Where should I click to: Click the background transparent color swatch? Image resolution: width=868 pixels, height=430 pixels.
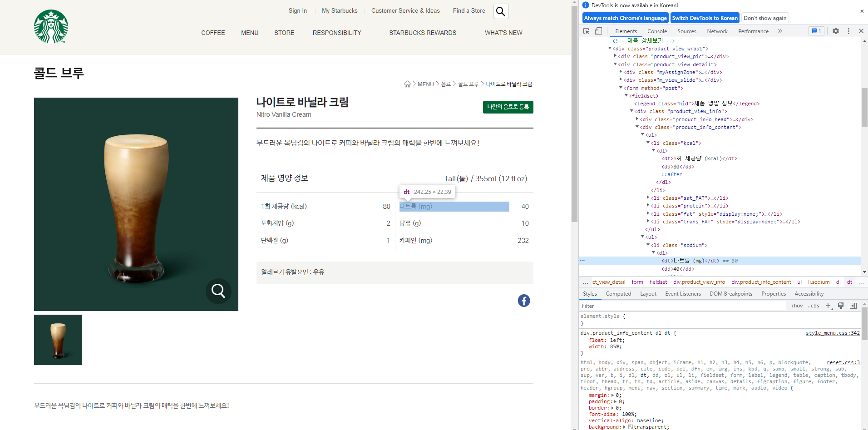[631, 427]
